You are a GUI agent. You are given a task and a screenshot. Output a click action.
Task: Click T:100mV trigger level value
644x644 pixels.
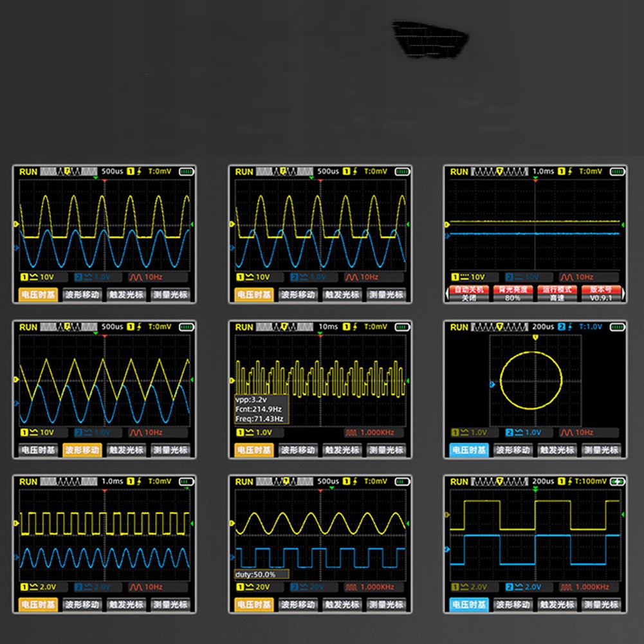pyautogui.click(x=590, y=481)
